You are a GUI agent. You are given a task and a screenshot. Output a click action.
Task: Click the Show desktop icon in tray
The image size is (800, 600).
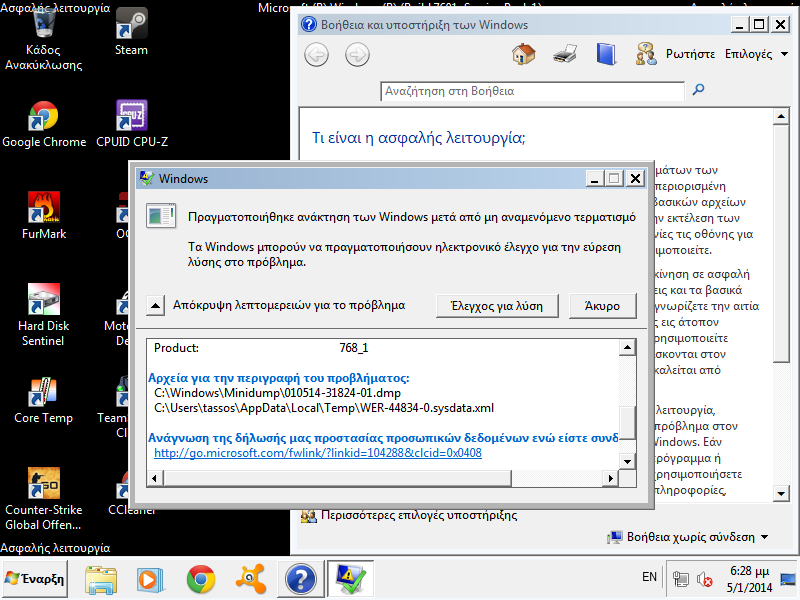click(x=788, y=579)
